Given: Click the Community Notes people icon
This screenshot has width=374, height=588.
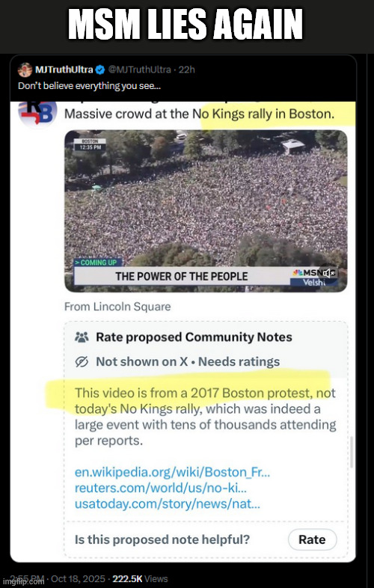Looking at the screenshot, I should (x=82, y=337).
